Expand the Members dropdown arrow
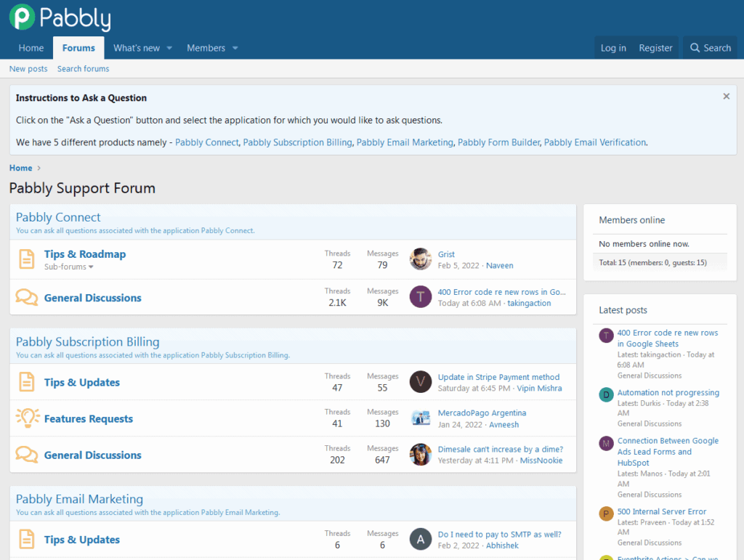This screenshot has width=744, height=560. point(235,48)
